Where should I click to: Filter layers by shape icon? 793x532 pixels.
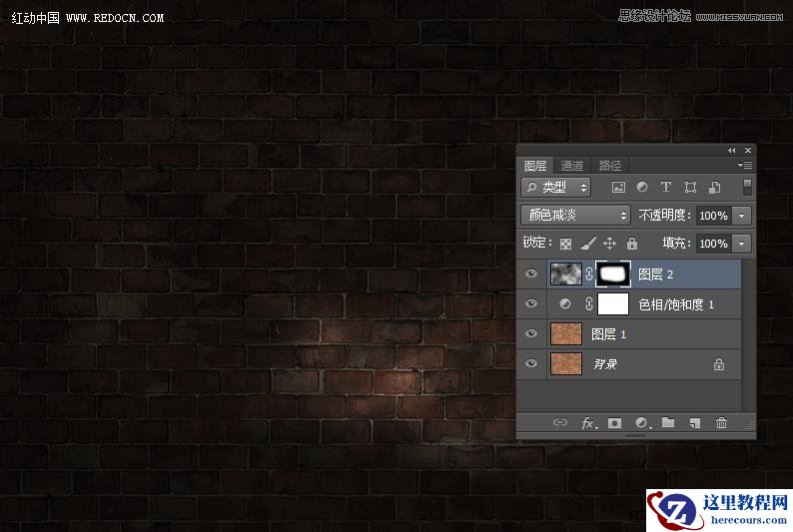click(690, 188)
